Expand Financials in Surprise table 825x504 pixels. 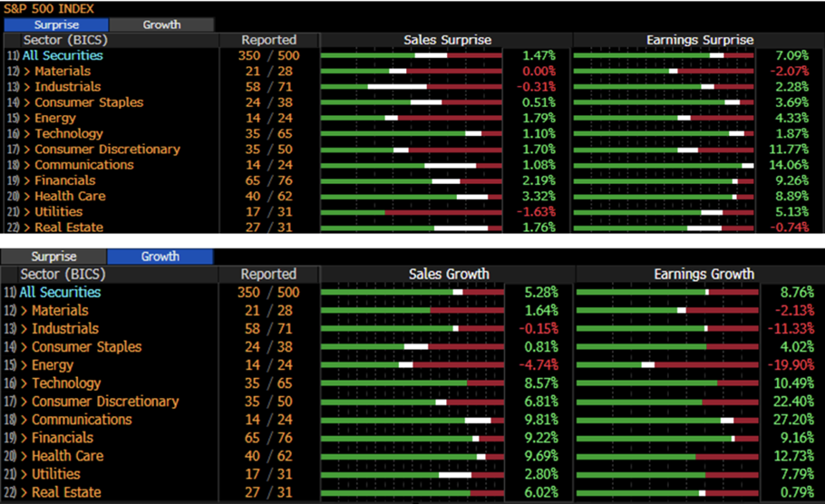(27, 180)
